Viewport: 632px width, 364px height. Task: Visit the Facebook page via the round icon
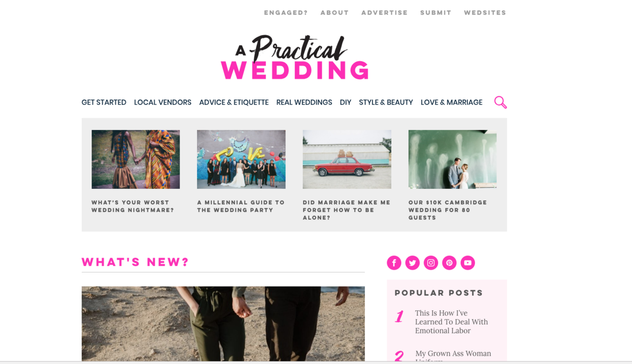pyautogui.click(x=394, y=263)
